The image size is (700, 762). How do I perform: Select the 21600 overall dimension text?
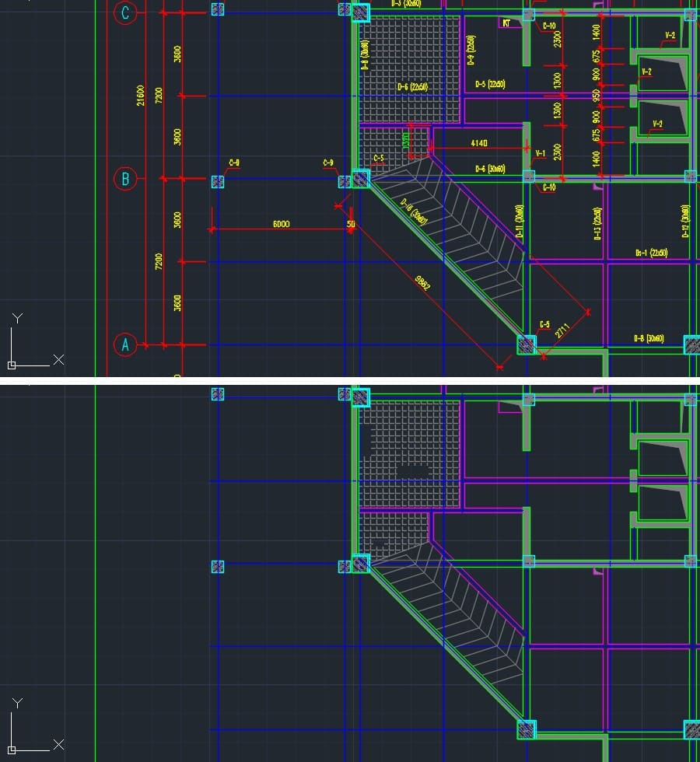click(141, 95)
